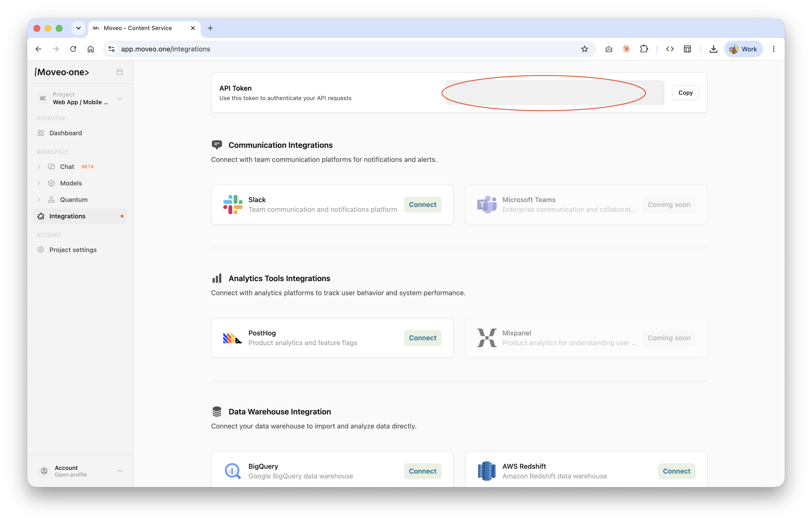The width and height of the screenshot is (812, 523).
Task: Click the 'Analytics Tools Integrations' heading
Action: coord(279,278)
